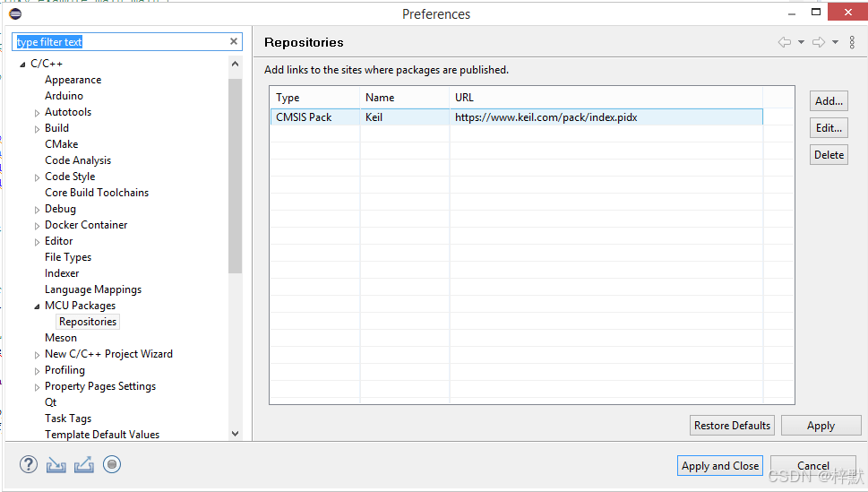This screenshot has height=492, width=868.
Task: Select File Types in the tree
Action: point(68,257)
